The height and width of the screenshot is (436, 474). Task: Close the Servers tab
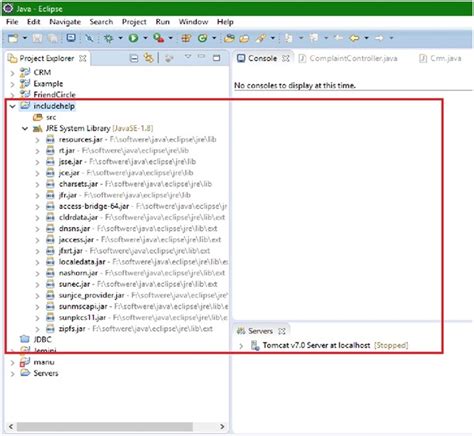point(282,331)
